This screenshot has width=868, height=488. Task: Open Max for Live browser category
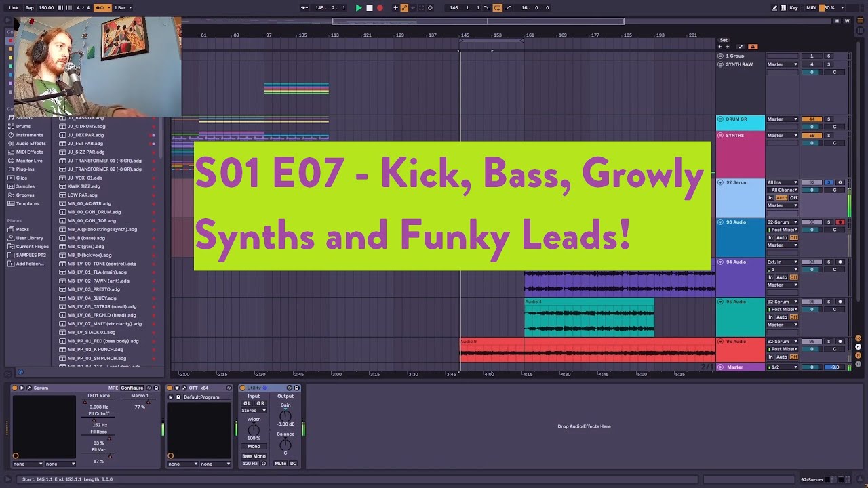(29, 161)
